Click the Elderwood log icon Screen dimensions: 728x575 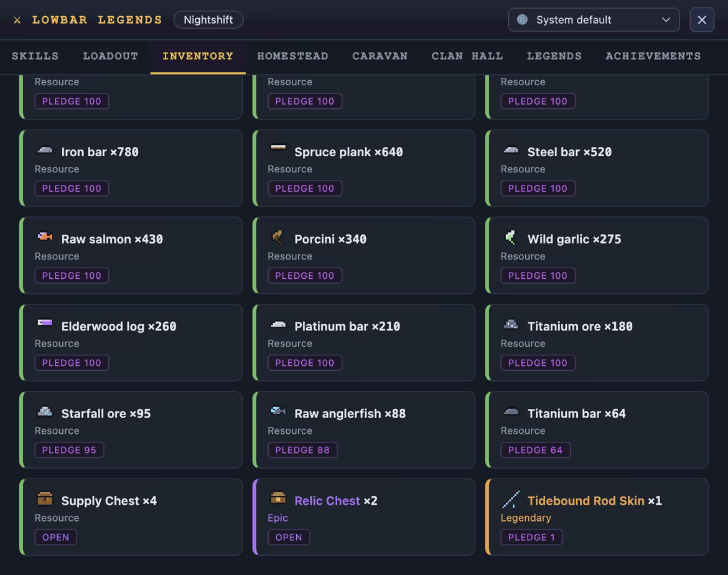pyautogui.click(x=45, y=322)
